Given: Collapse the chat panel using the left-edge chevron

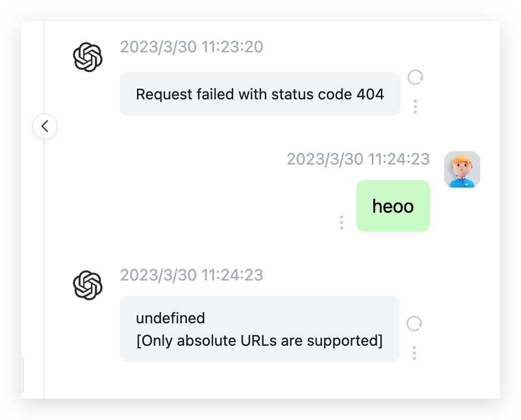Looking at the screenshot, I should click(45, 126).
